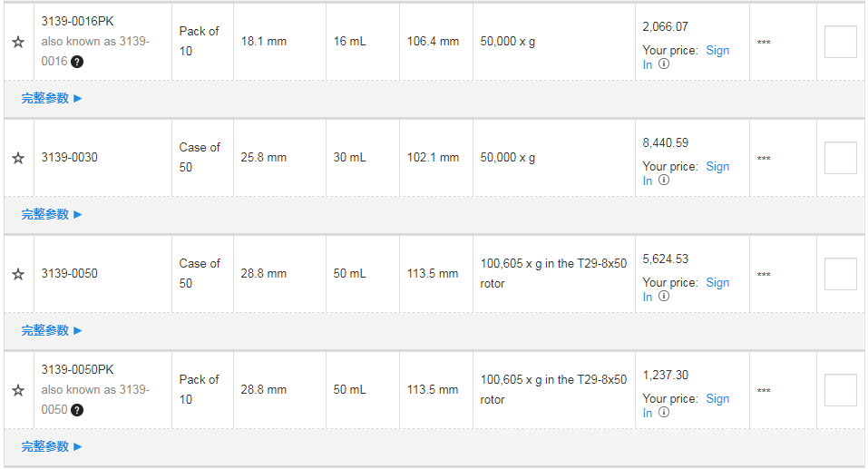
Task: Star the 3139-0030 product row
Action: coord(18,158)
